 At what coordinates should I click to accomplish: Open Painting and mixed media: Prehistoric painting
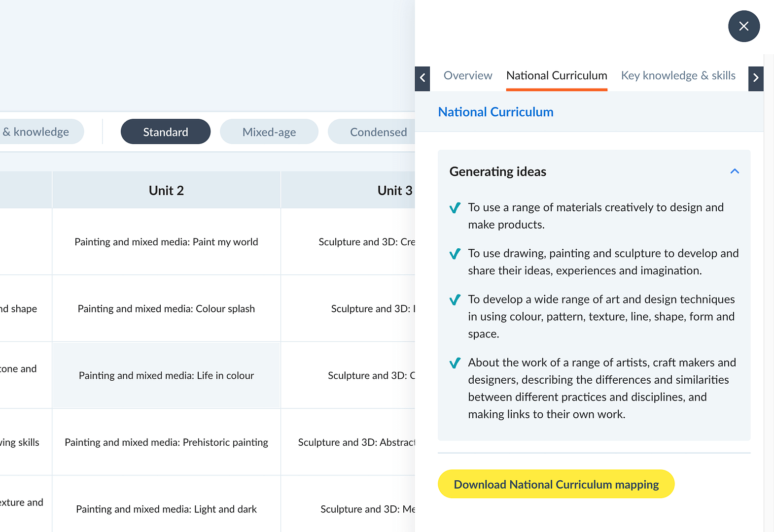[x=166, y=442]
